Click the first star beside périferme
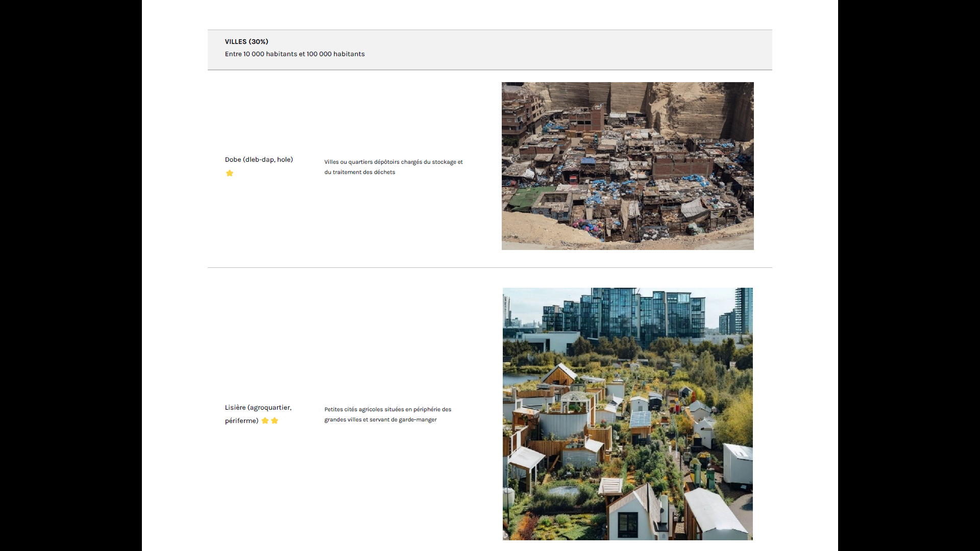The width and height of the screenshot is (980, 551). tap(265, 421)
